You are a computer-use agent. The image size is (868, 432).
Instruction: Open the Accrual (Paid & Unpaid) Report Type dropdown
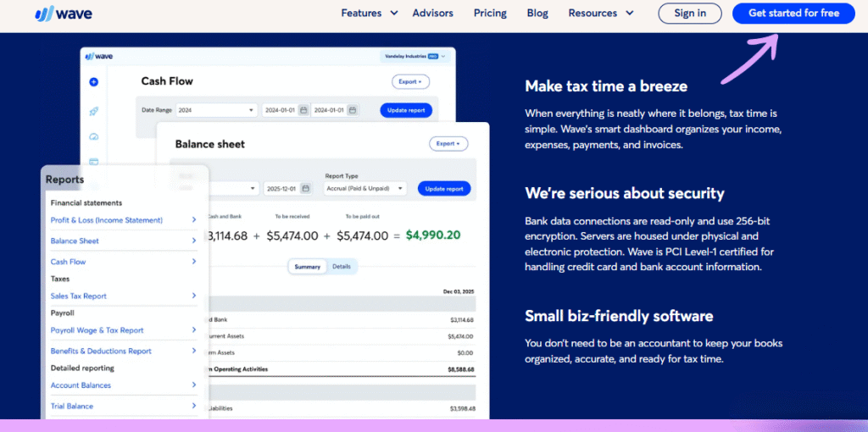(365, 189)
